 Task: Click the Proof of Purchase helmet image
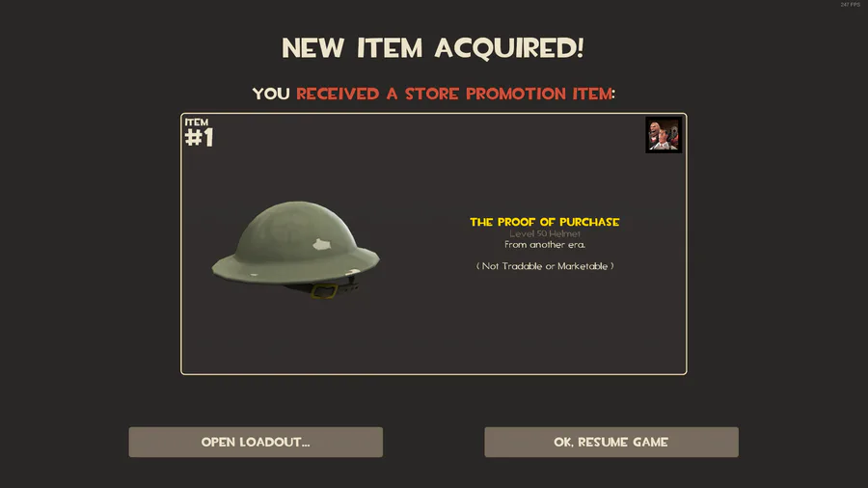coord(296,250)
